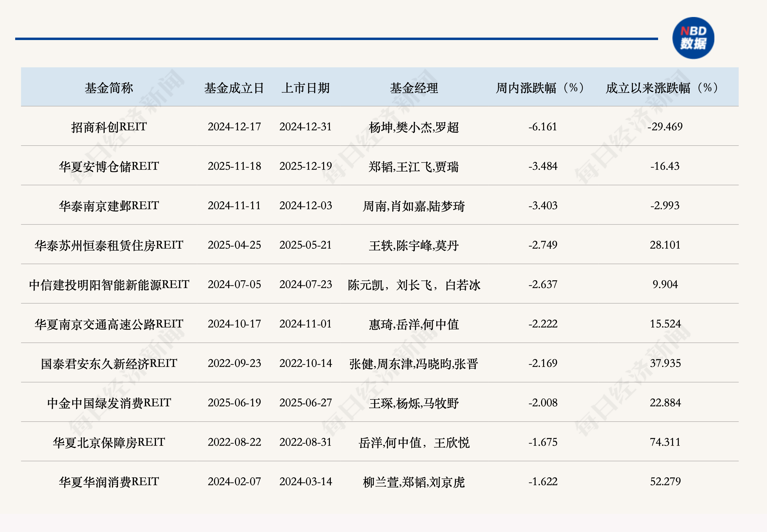Click establishment date 2025-04-25
Screen dimensions: 767x532
234,245
